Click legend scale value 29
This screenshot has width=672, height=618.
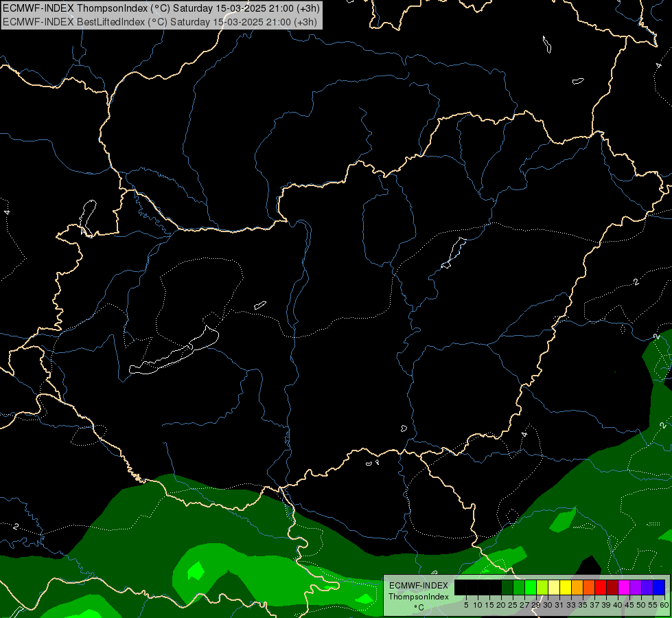point(536,605)
